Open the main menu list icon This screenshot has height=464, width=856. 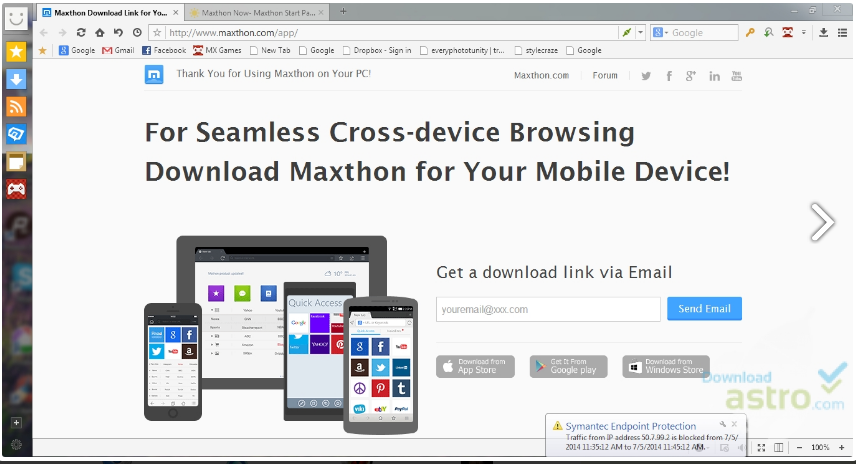[842, 33]
